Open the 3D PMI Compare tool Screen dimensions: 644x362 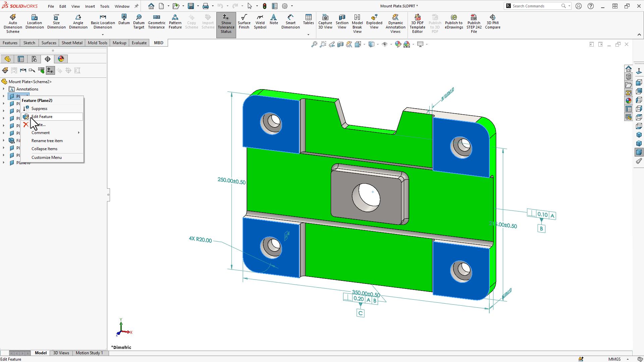coord(492,21)
